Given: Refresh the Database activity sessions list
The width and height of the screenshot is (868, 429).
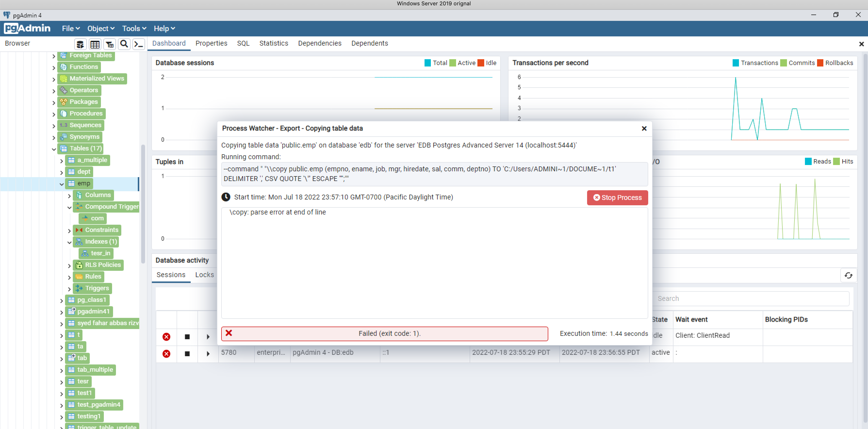Looking at the screenshot, I should coord(849,275).
